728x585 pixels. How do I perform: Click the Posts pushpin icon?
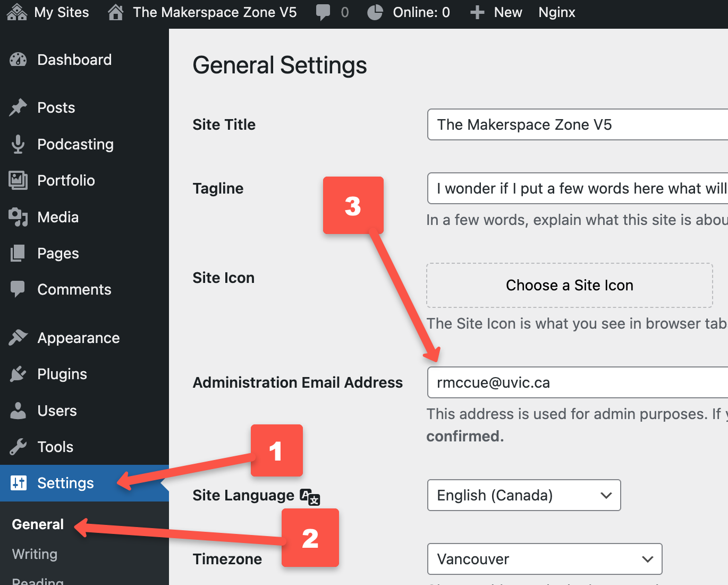pyautogui.click(x=18, y=107)
